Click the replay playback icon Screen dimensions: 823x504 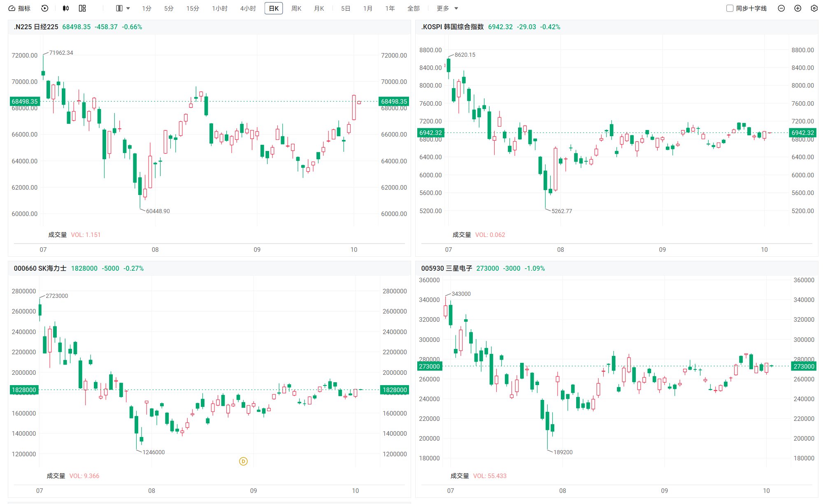(45, 8)
